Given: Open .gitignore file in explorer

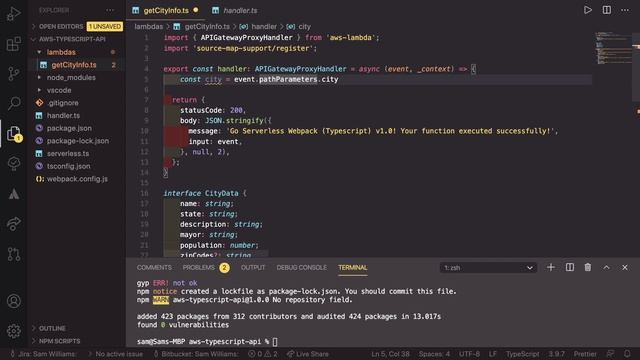Looking at the screenshot, I should pyautogui.click(x=62, y=103).
